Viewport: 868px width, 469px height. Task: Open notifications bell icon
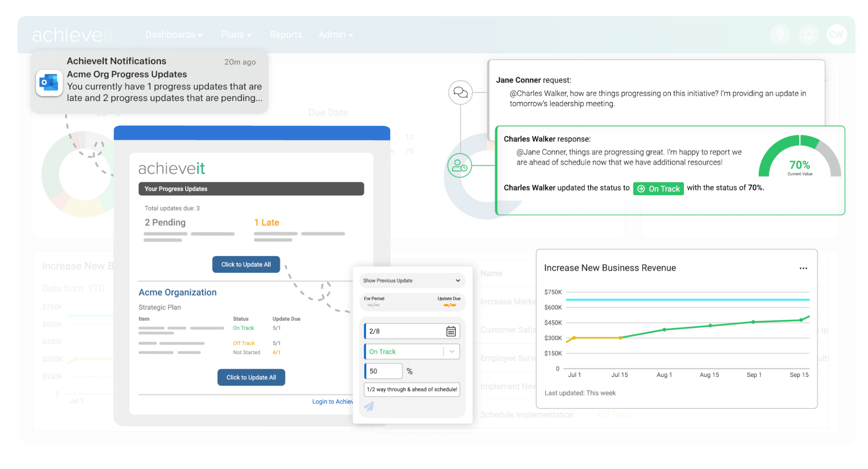809,34
